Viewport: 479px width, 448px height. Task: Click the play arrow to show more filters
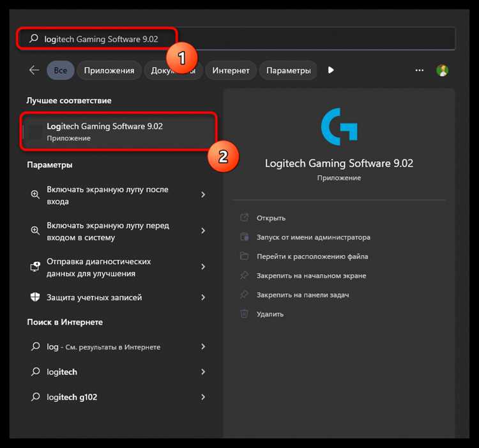331,70
